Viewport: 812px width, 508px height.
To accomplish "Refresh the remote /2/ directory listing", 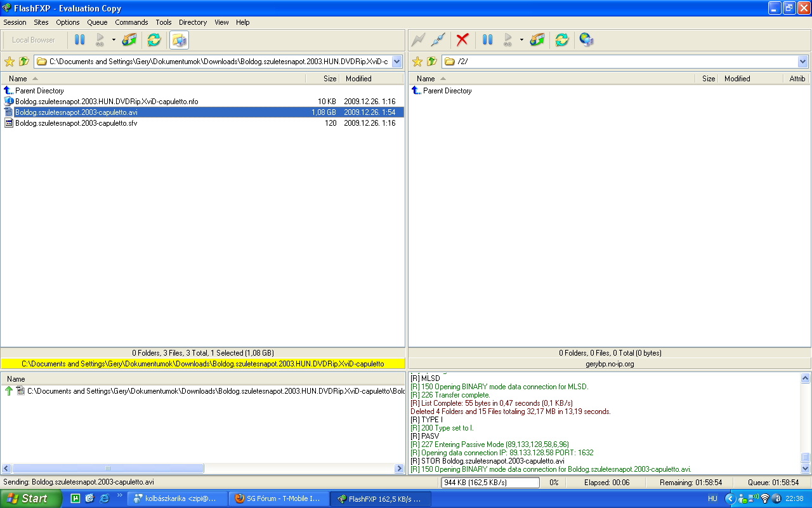I will click(561, 40).
